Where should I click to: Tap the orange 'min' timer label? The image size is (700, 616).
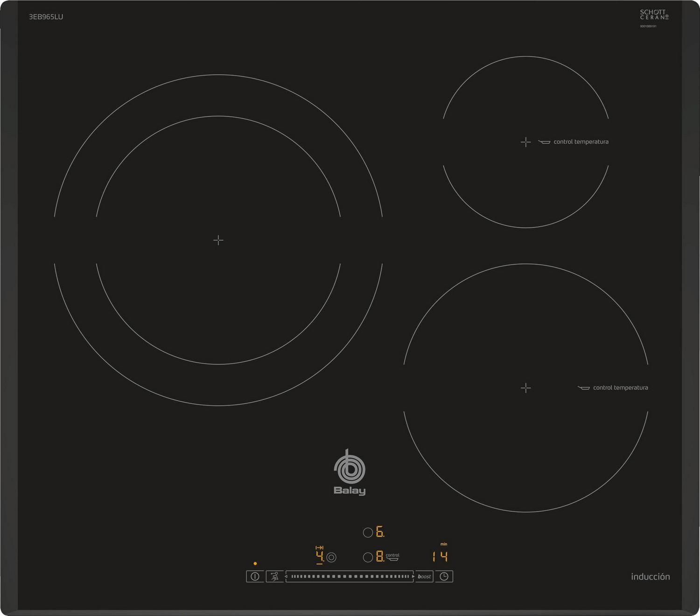pos(444,544)
